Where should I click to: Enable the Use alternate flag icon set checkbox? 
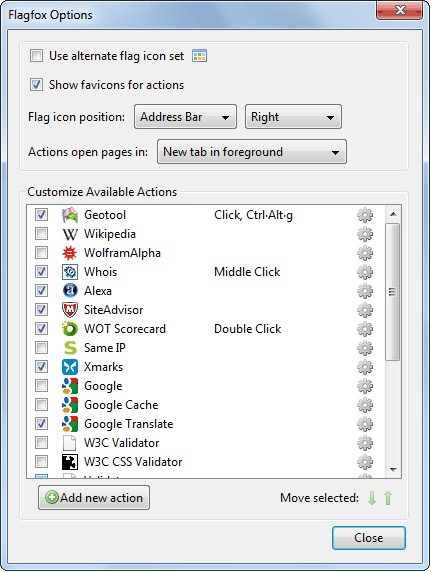36,56
